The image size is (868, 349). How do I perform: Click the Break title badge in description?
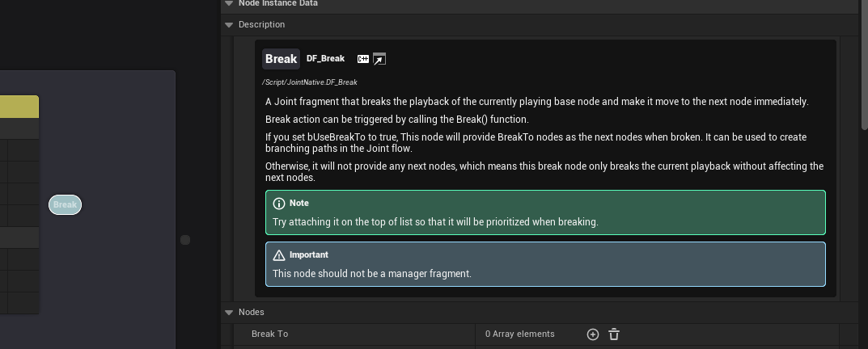pos(281,59)
